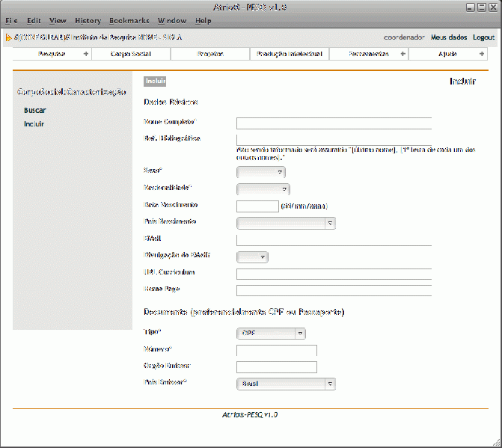Viewport: 502px width, 448px height.
Task: Open the Divulgação do EMail dropdown
Action: click(x=252, y=257)
